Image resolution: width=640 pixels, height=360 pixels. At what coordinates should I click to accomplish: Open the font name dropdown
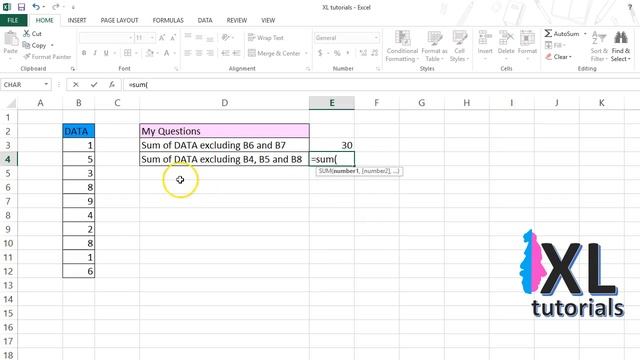tap(130, 38)
